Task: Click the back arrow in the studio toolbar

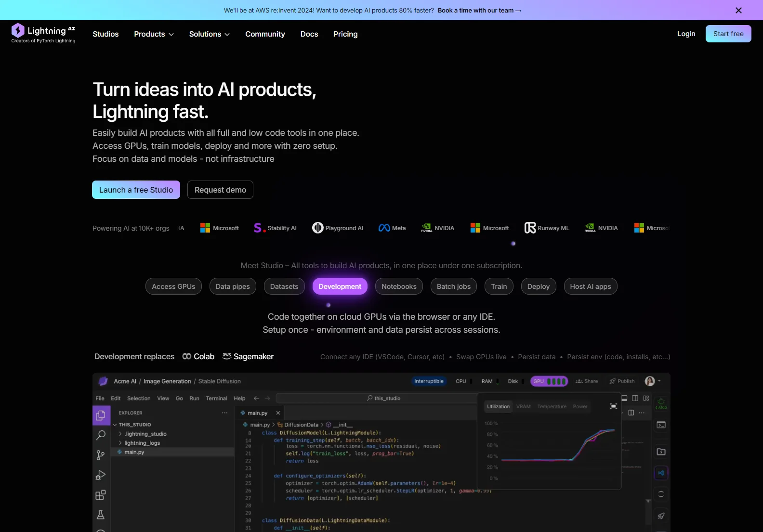Action: (x=257, y=398)
